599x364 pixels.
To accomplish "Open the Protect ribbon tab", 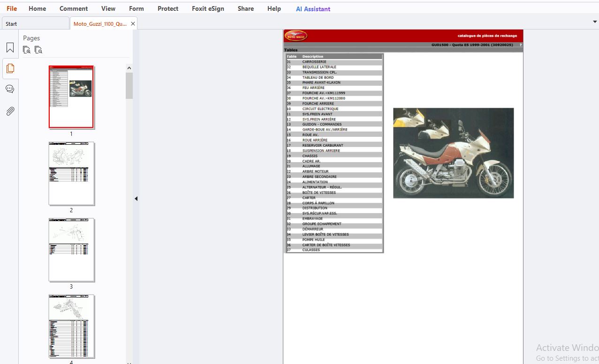I will click(168, 8).
